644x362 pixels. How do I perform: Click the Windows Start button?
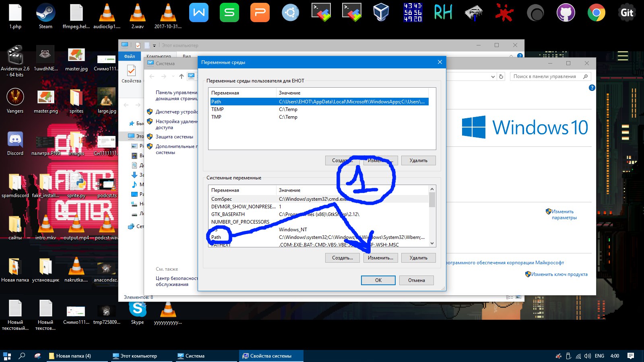pos(7,356)
